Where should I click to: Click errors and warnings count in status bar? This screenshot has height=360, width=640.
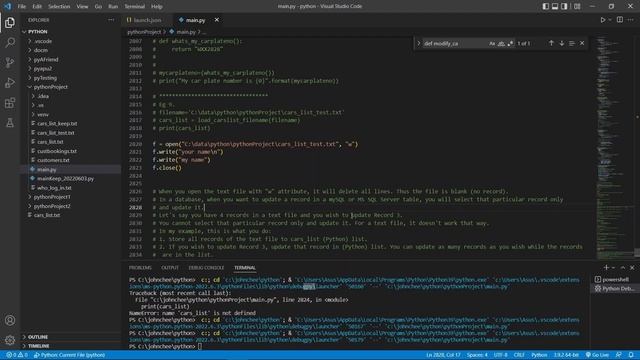pos(17,355)
